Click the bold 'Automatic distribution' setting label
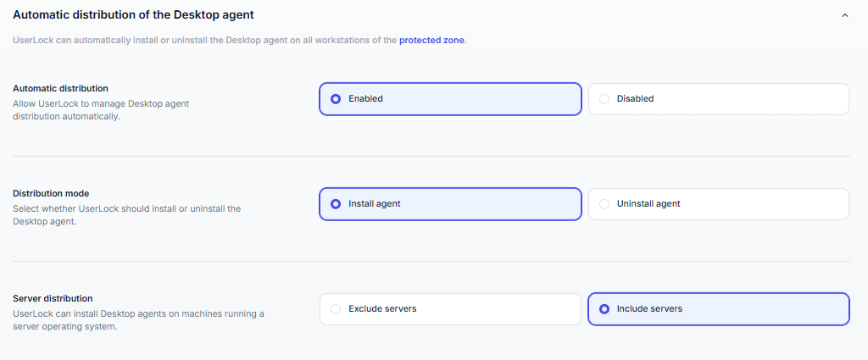This screenshot has height=360, width=868. [60, 88]
